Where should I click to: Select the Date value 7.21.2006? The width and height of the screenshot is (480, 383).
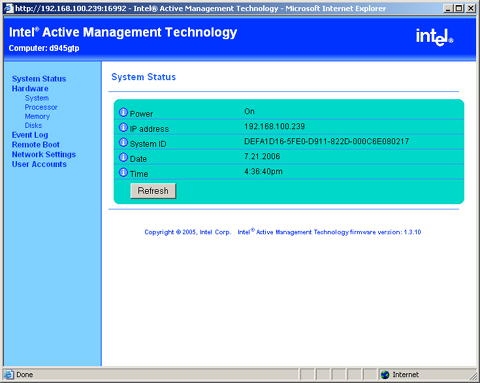pos(262,156)
